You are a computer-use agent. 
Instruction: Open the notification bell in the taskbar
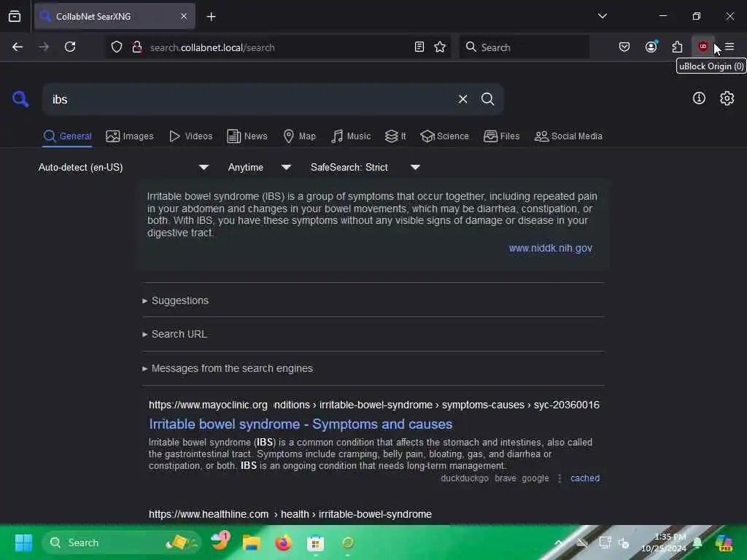pos(697,542)
